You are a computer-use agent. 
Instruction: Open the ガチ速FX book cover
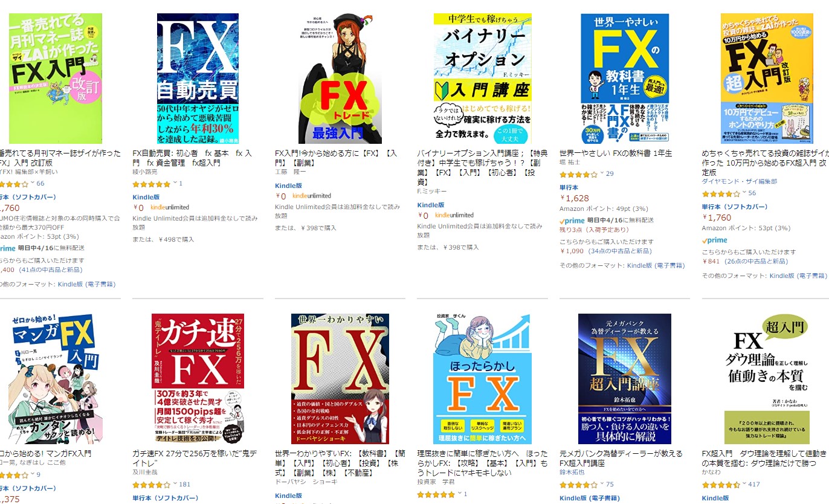pyautogui.click(x=198, y=379)
